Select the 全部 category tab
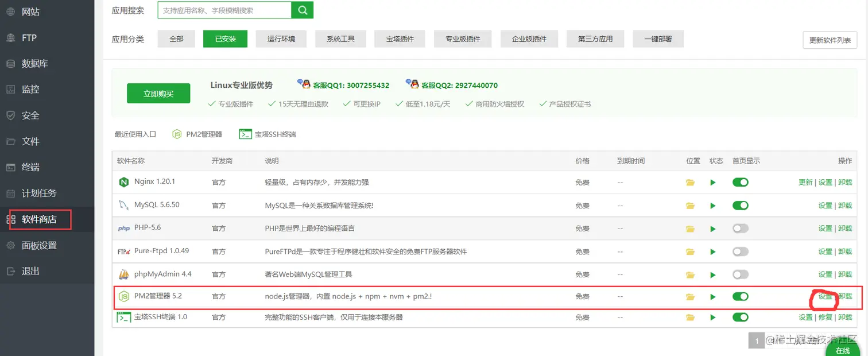This screenshot has height=356, width=868. click(177, 39)
